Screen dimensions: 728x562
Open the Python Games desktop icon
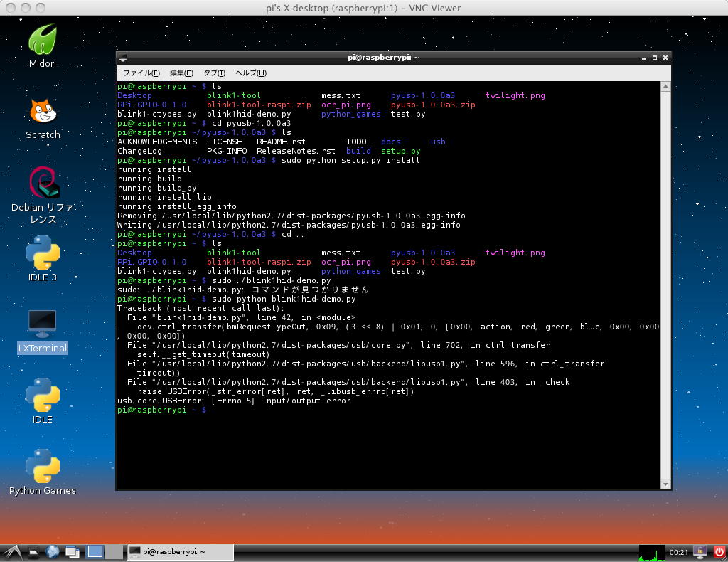pyautogui.click(x=43, y=466)
